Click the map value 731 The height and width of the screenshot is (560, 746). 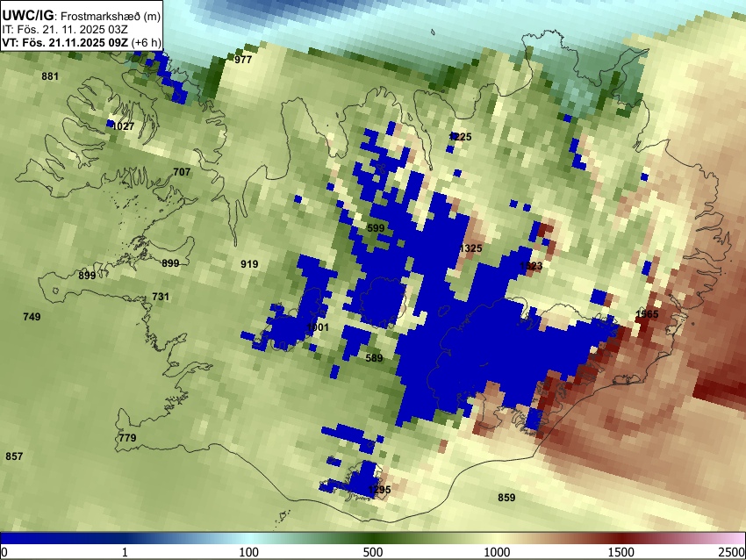click(161, 297)
